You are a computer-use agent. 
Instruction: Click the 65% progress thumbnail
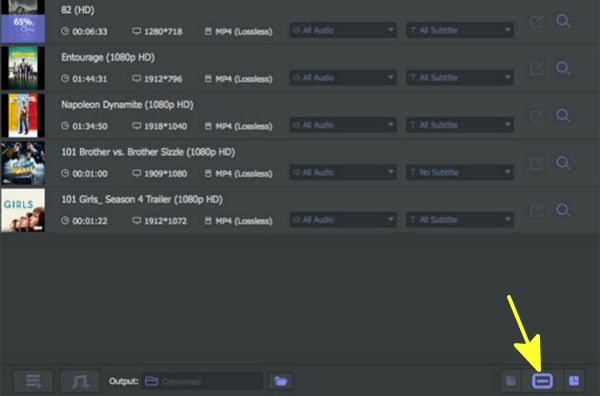point(23,21)
